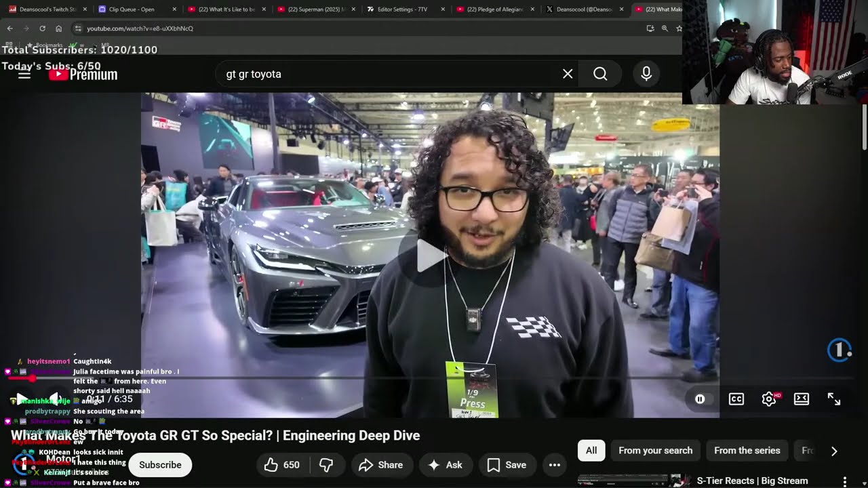Select the 'From your search' chip
This screenshot has width=868, height=488.
656,451
